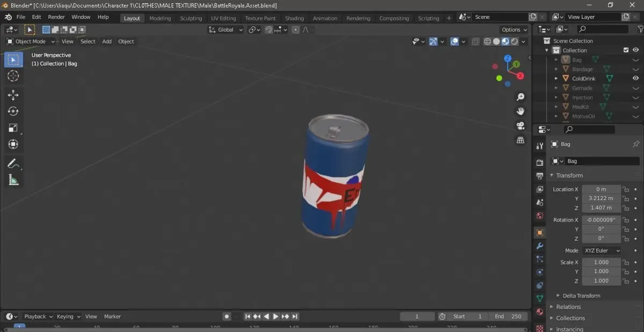Select the Scale tool
Image resolution: width=644 pixels, height=332 pixels.
[x=13, y=128]
